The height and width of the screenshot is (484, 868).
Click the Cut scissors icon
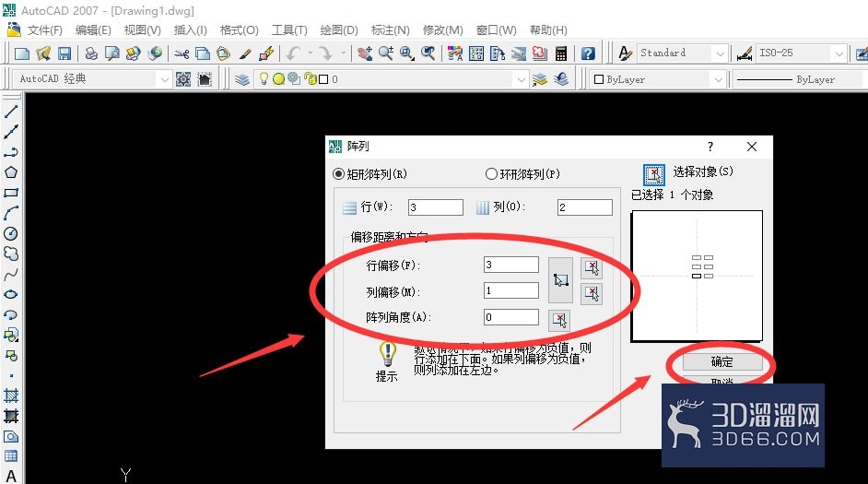[182, 53]
